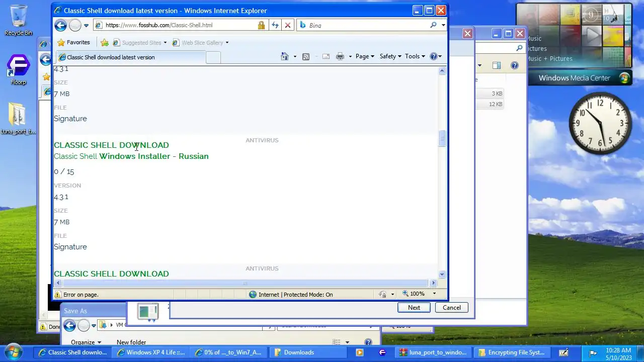644x362 pixels.
Task: Click the Internet Explorer Back arrow button
Action: (60, 25)
